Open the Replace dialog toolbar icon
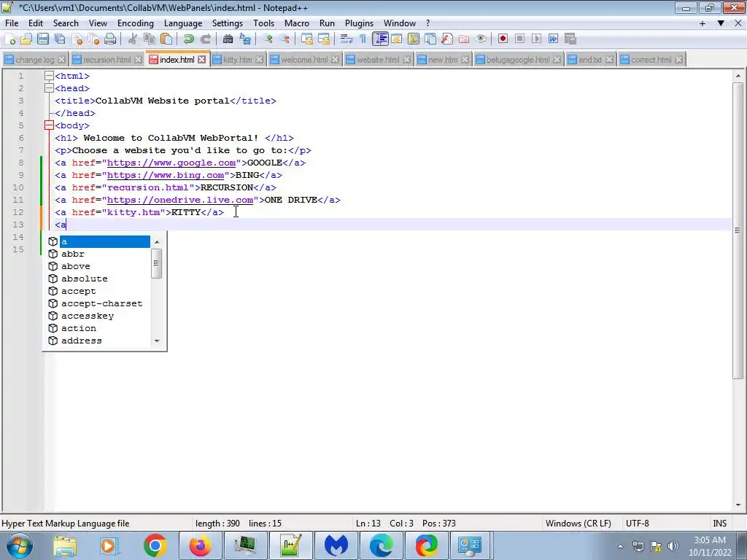747x560 pixels. tap(245, 39)
